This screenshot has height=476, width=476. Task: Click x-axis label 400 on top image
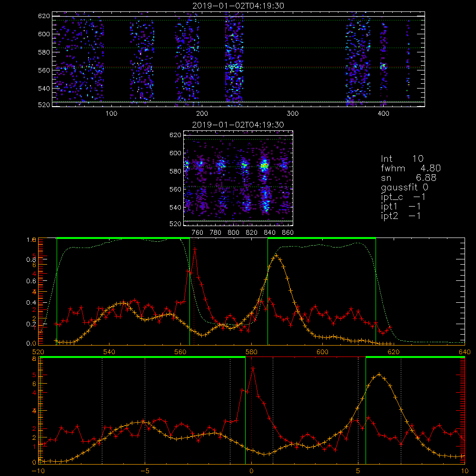(383, 114)
